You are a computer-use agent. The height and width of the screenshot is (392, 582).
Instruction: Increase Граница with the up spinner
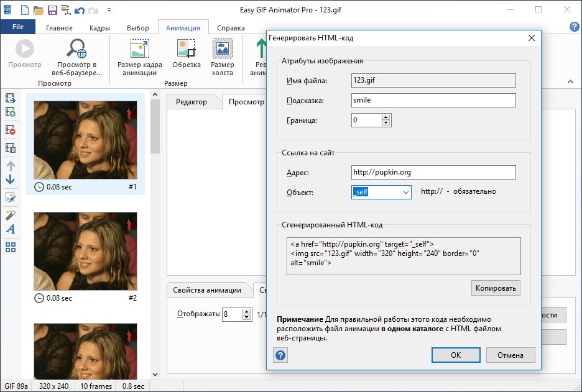[x=386, y=117]
